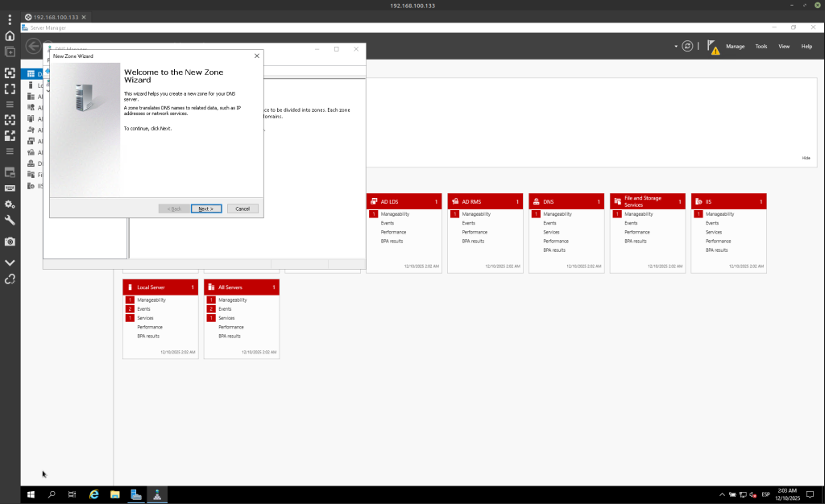Open the wrench tools icon in sidebar
This screenshot has width=825, height=504.
point(10,220)
